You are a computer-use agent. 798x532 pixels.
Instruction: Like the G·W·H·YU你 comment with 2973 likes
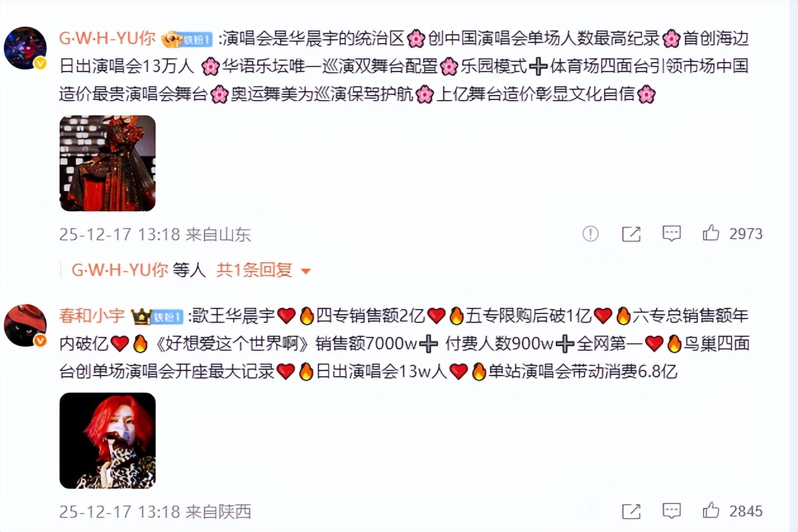coord(711,234)
